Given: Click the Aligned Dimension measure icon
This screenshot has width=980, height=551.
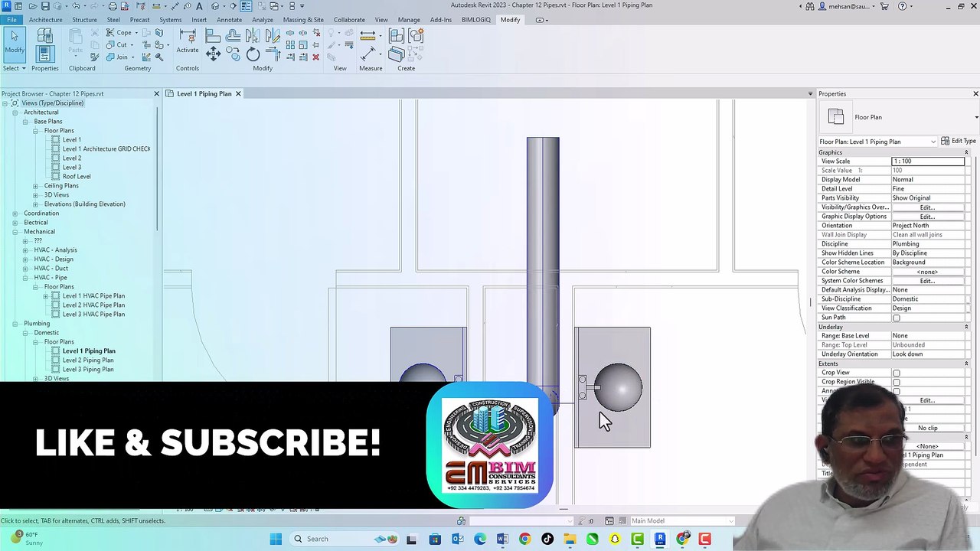Looking at the screenshot, I should [367, 35].
